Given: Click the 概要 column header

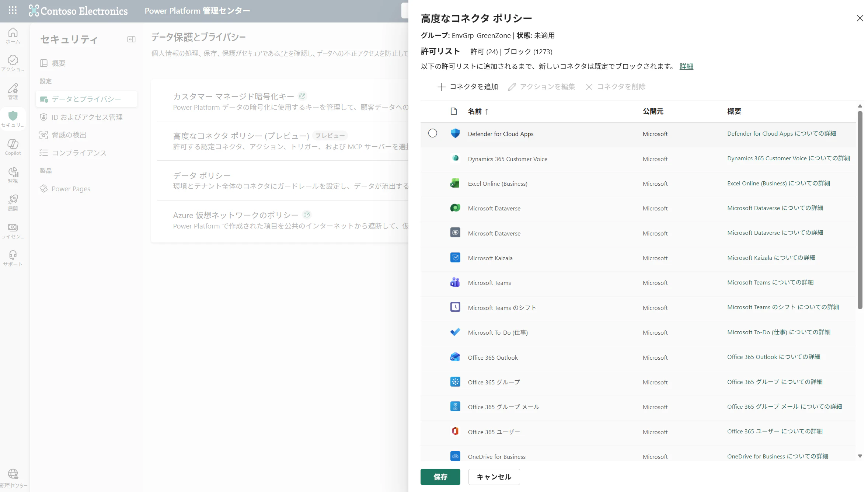Looking at the screenshot, I should point(734,111).
